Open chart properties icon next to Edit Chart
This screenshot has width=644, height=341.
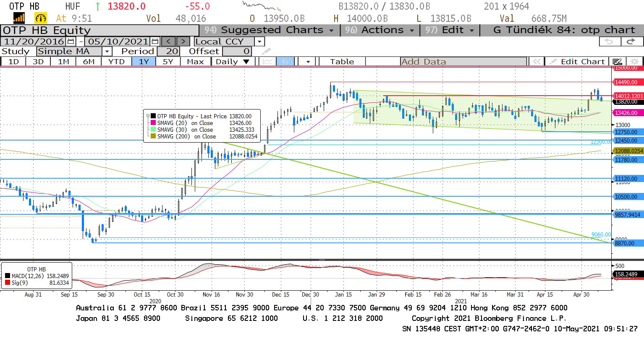(x=617, y=62)
